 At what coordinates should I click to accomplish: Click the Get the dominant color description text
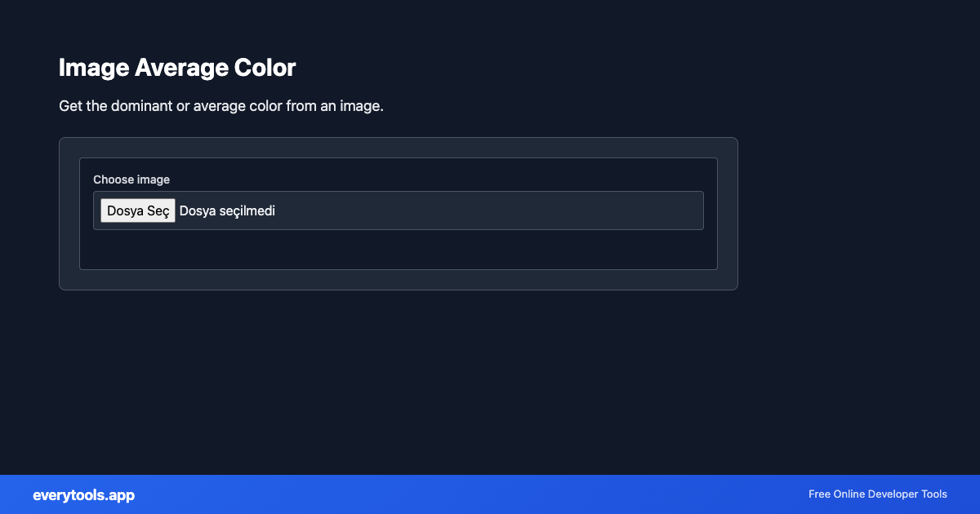tap(221, 105)
